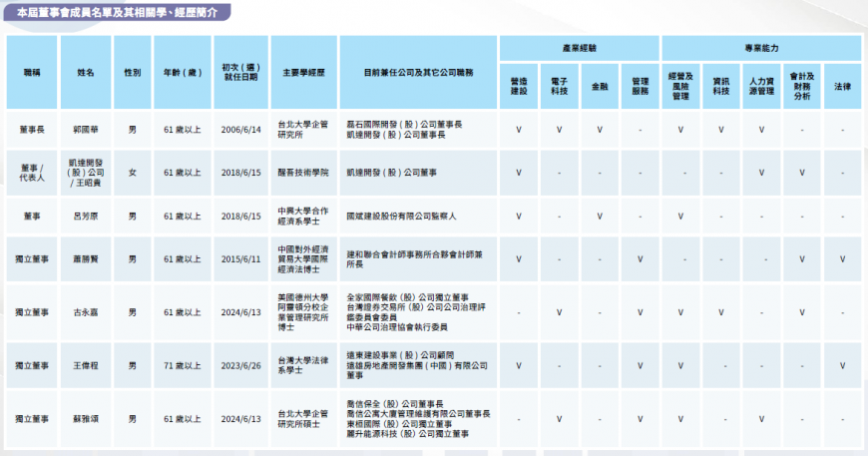The width and height of the screenshot is (868, 456).
Task: Select the 經營及風險管理 sub-header
Action: coord(680,87)
